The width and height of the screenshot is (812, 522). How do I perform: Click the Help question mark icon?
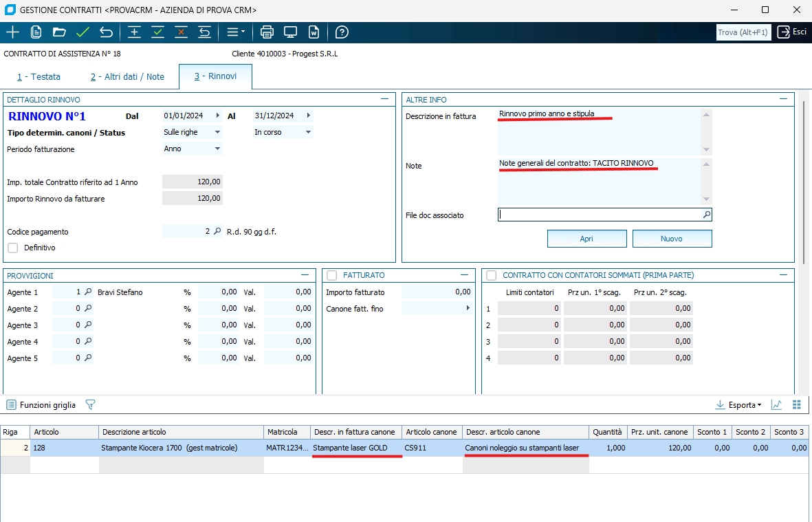coord(342,32)
